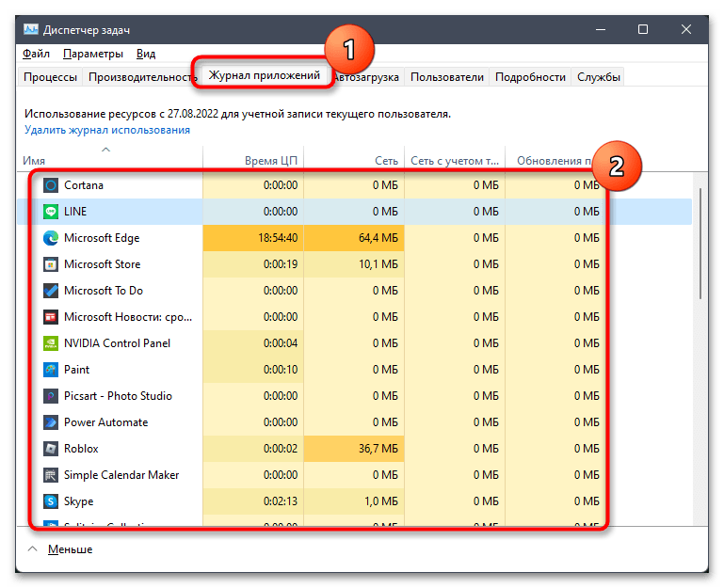The height and width of the screenshot is (588, 724).
Task: Select Simple Calendar Maker row name
Action: click(121, 475)
